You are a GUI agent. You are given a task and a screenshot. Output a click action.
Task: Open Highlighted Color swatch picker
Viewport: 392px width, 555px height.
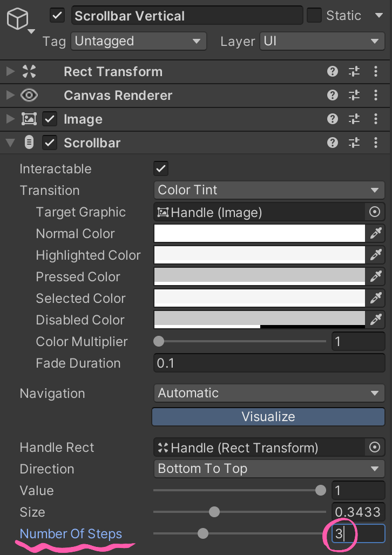pos(260,255)
